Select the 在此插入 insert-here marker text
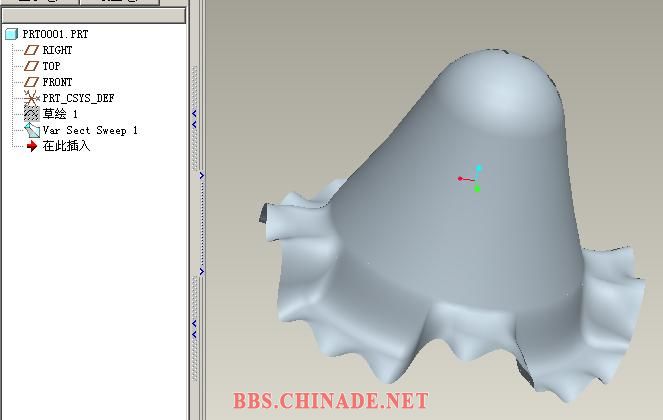The image size is (663, 420). tap(66, 146)
